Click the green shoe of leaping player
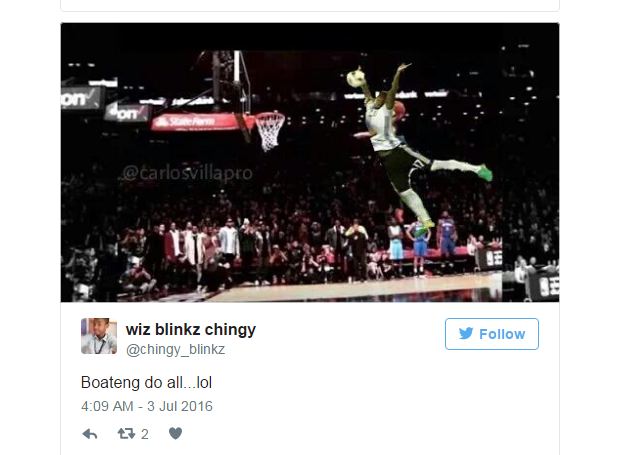This screenshot has height=455, width=627. coord(485,173)
